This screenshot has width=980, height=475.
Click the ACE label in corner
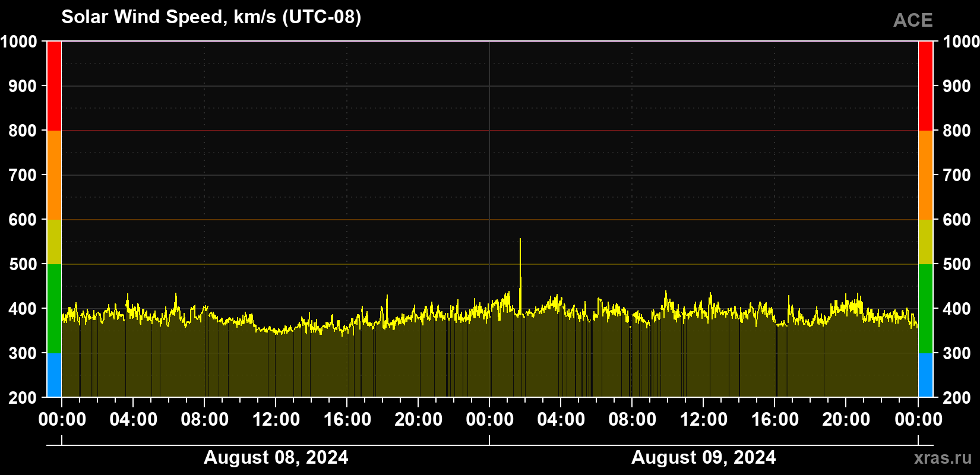[x=913, y=20]
